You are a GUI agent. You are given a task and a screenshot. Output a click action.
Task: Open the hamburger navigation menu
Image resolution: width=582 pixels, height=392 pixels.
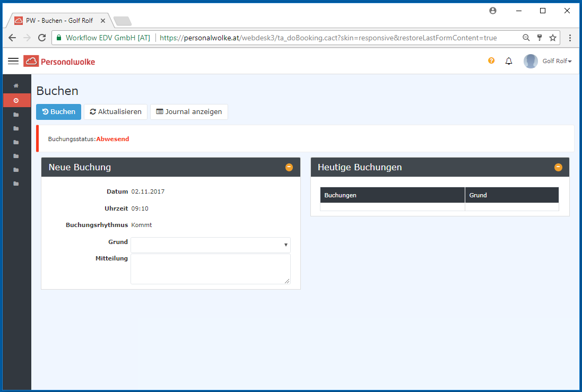click(x=13, y=62)
